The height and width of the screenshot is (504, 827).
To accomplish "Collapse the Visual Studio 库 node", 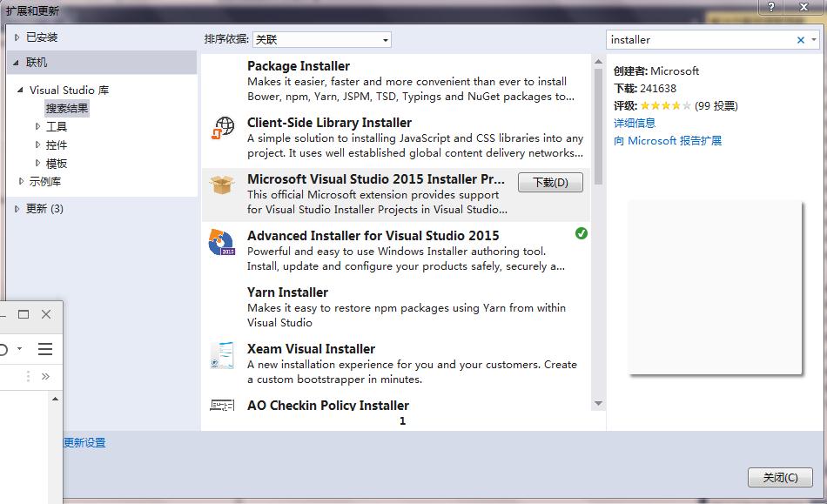I will coord(20,91).
